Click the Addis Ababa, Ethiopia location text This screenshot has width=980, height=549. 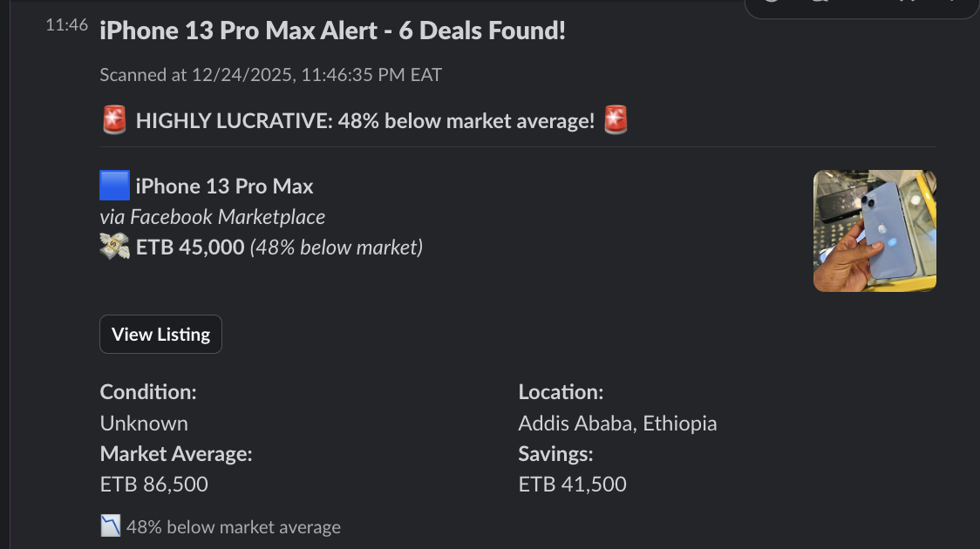(x=617, y=423)
